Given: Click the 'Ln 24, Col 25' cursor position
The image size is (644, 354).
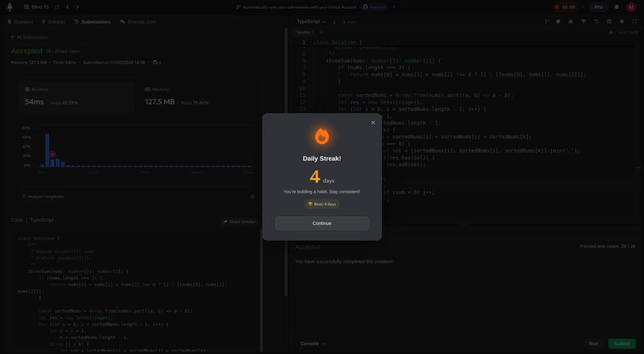Looking at the screenshot, I should click(x=628, y=32).
